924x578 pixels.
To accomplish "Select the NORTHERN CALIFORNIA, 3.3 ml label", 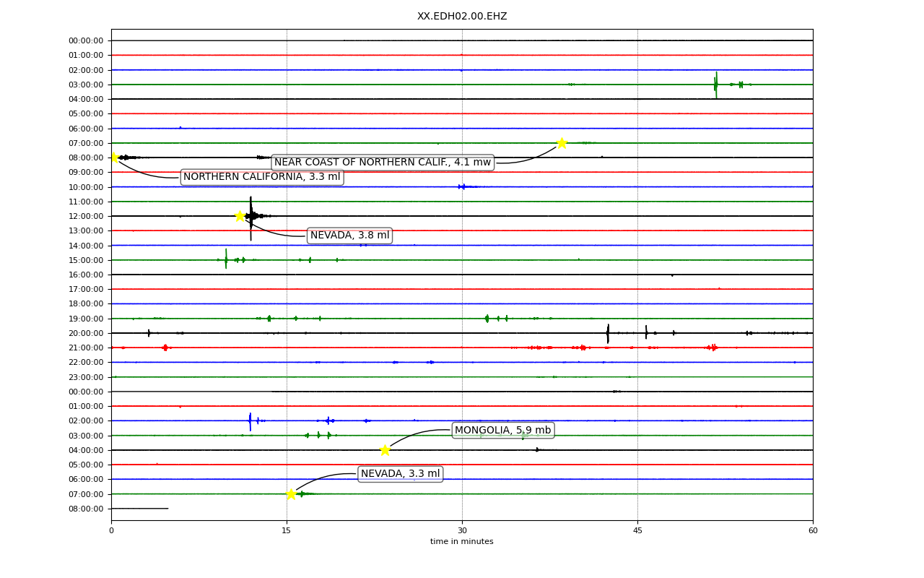I will coord(261,177).
